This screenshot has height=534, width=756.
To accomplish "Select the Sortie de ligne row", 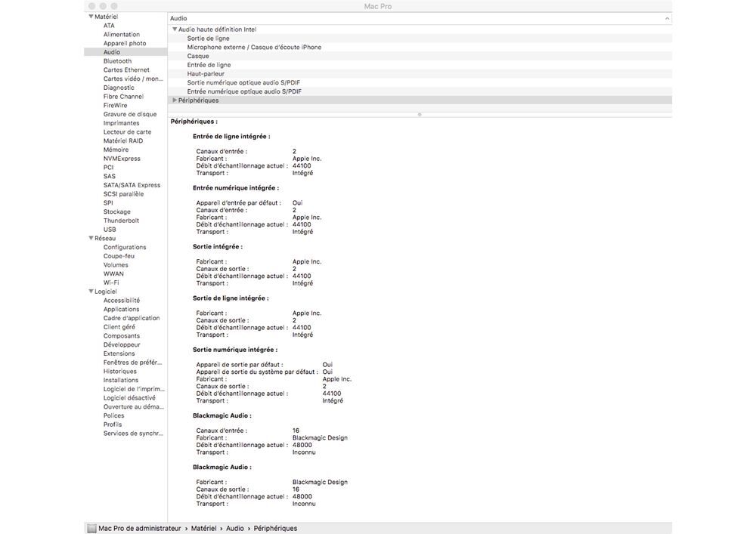I will click(420, 39).
